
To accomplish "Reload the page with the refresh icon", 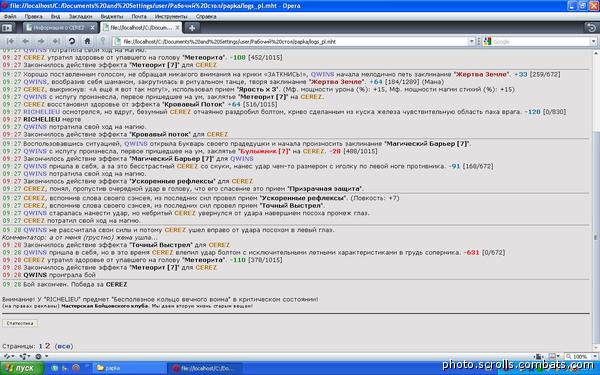I will [72, 41].
